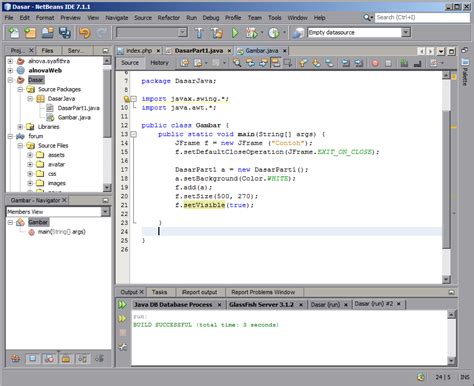Click the New Project toolbar icon
The width and height of the screenshot is (474, 386).
pos(30,32)
